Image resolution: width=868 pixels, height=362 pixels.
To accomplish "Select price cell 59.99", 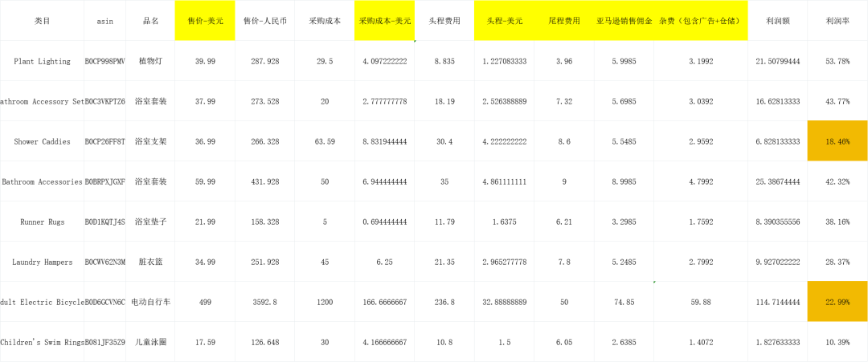I will coord(205,181).
